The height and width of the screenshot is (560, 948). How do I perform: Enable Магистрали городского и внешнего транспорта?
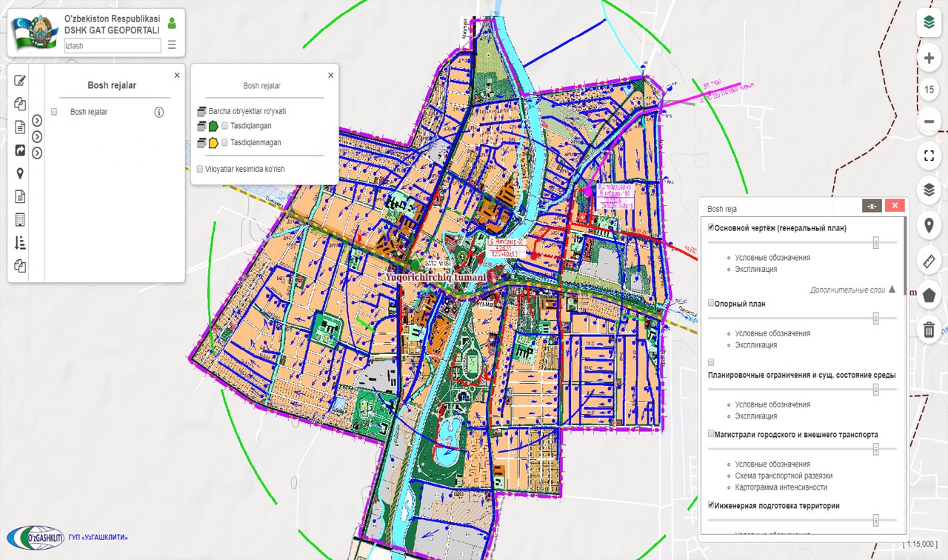click(x=711, y=434)
